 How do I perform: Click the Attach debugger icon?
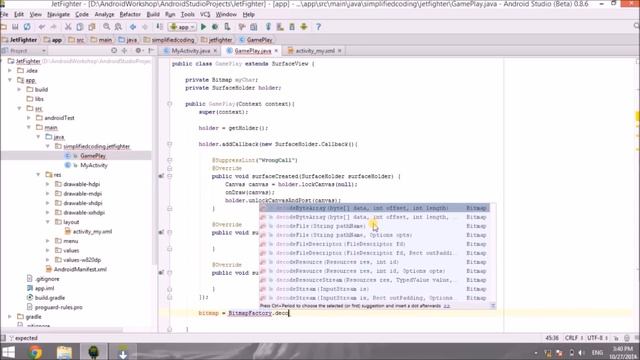point(227,27)
